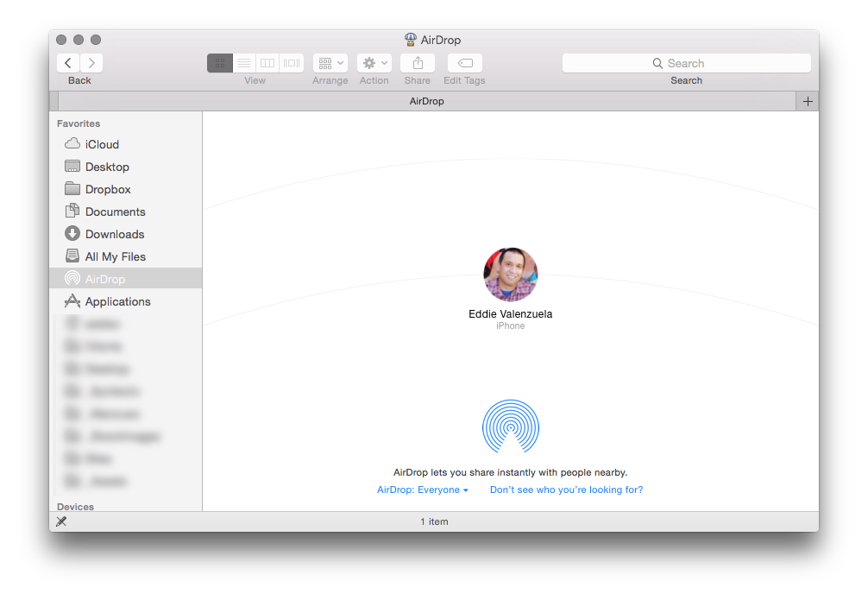Switch to column view
The width and height of the screenshot is (868, 600).
click(x=267, y=63)
